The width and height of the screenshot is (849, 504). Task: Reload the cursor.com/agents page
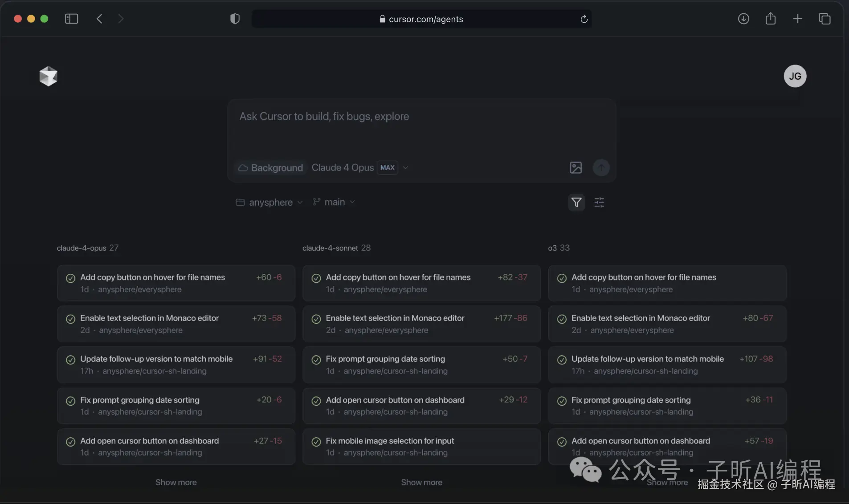pos(584,19)
